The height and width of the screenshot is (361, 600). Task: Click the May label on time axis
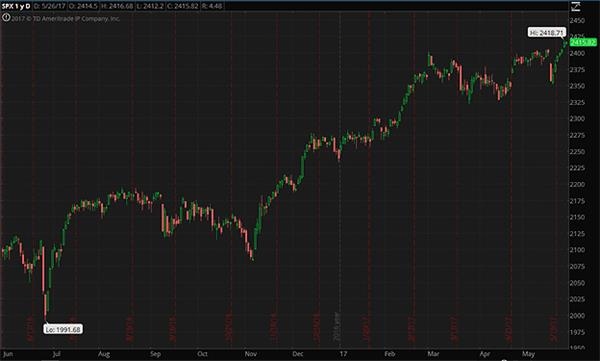pos(528,354)
